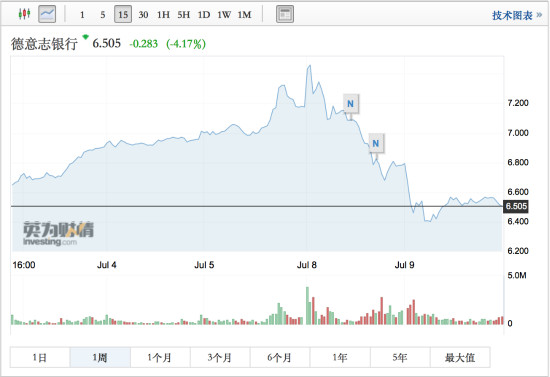Pick the 1W interval
Screen dimensions: 550x377
224,15
